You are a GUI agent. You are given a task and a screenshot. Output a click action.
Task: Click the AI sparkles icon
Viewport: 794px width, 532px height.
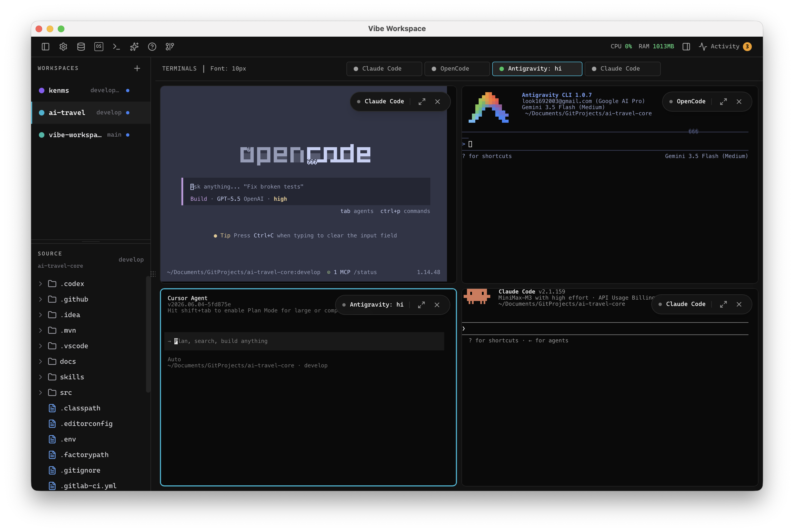tap(134, 46)
